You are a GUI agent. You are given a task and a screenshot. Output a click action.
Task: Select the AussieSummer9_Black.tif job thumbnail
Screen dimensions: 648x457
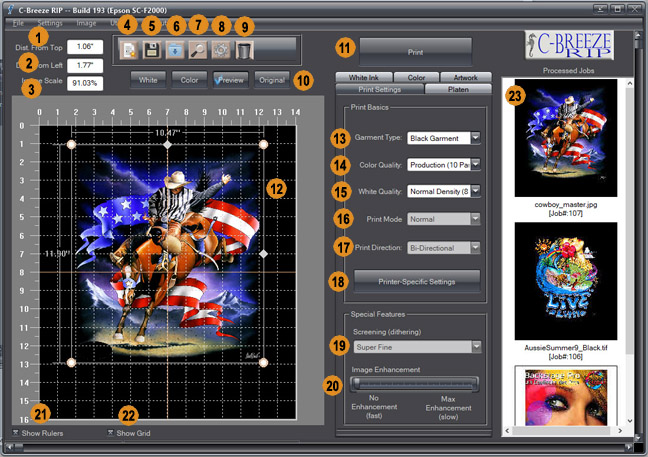(566, 281)
